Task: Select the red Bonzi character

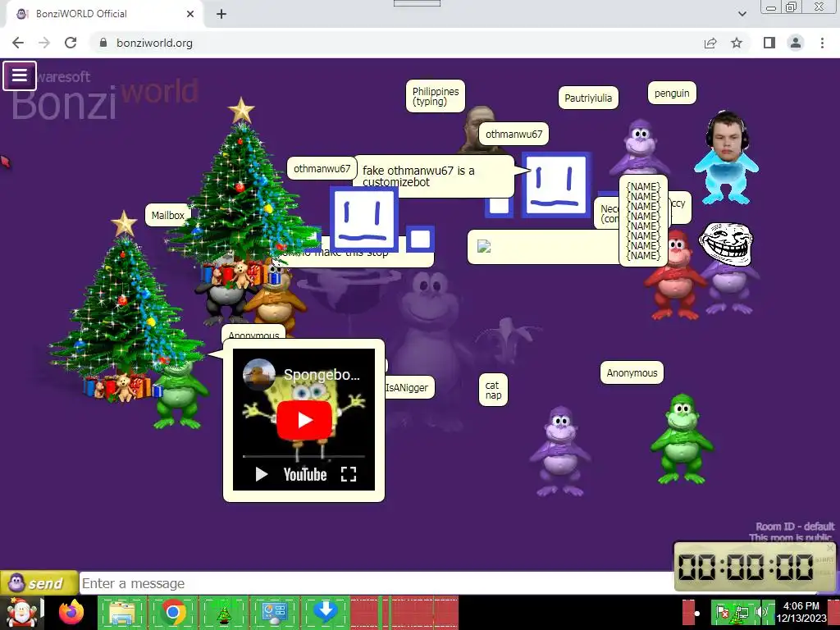Action: [674, 276]
